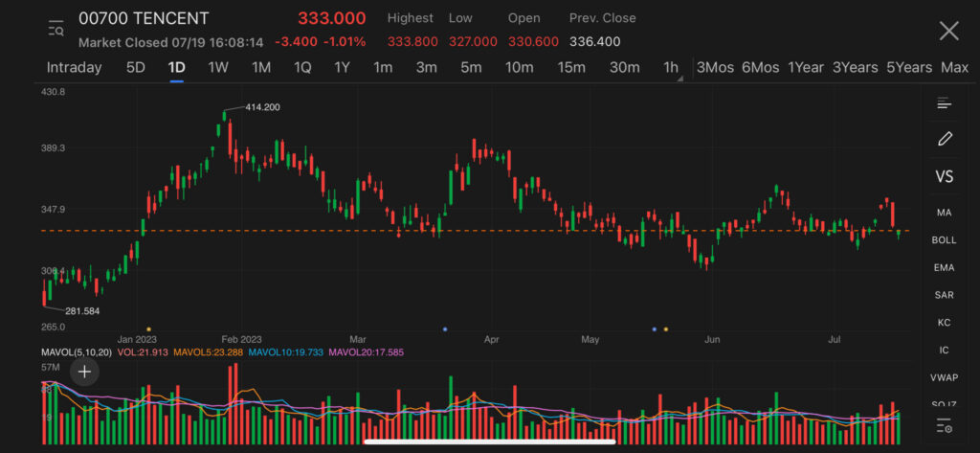Screen dimensions: 980x453
Task: Select the 1m one-minute interval
Action: pos(383,68)
